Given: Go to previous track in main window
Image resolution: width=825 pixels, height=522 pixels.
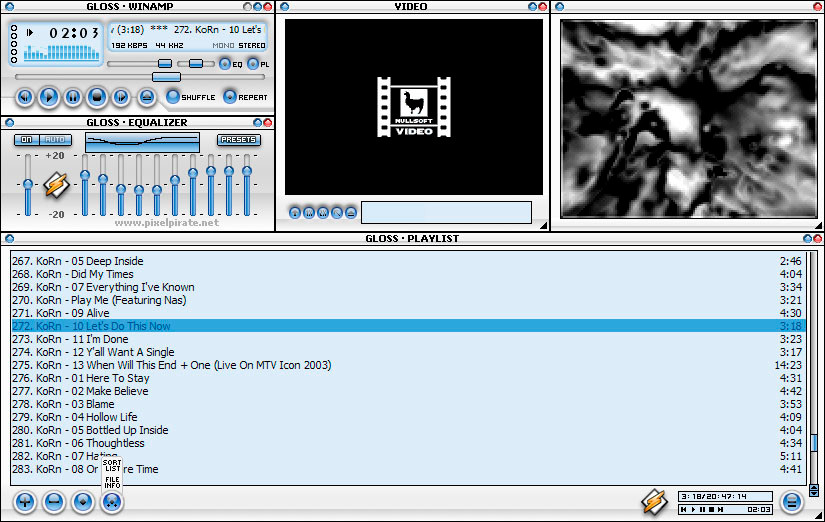Looking at the screenshot, I should point(25,97).
